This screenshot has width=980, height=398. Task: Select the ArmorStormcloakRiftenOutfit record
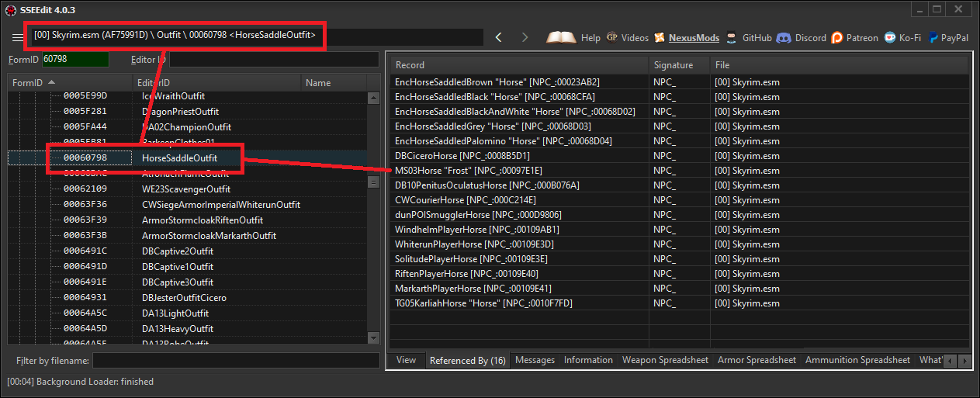click(187, 220)
